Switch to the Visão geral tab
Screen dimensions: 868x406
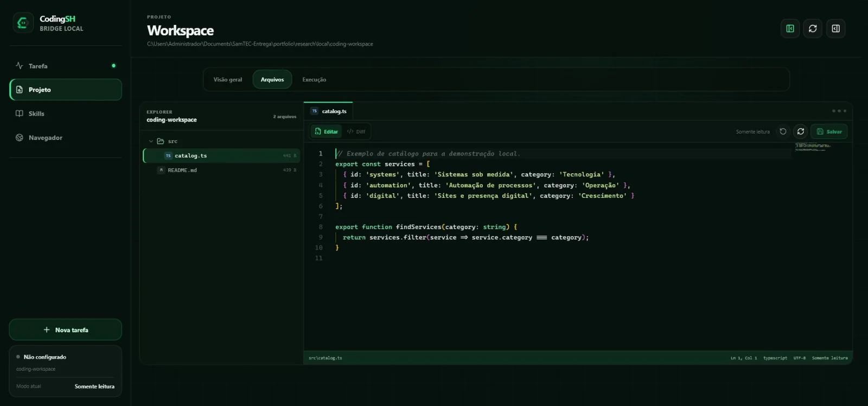click(228, 79)
